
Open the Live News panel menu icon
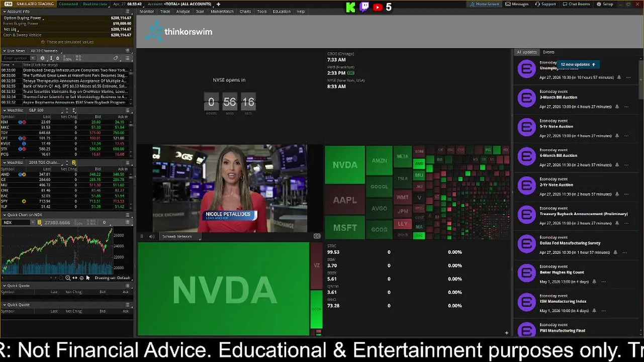pyautogui.click(x=128, y=51)
